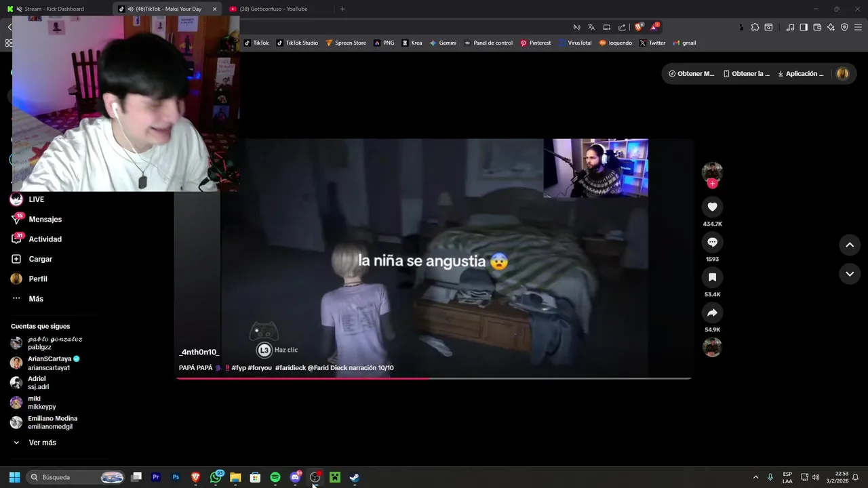Open Pinterest bookmark
868x488 pixels.
536,43
